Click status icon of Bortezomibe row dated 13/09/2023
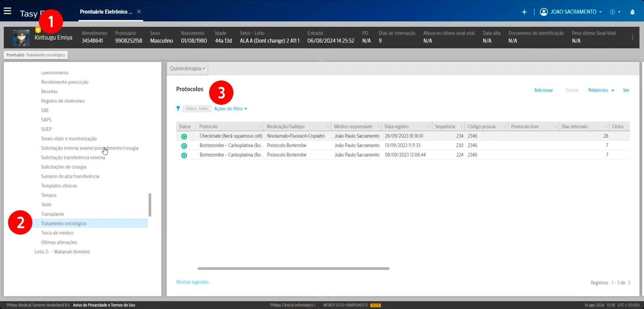 (184, 146)
